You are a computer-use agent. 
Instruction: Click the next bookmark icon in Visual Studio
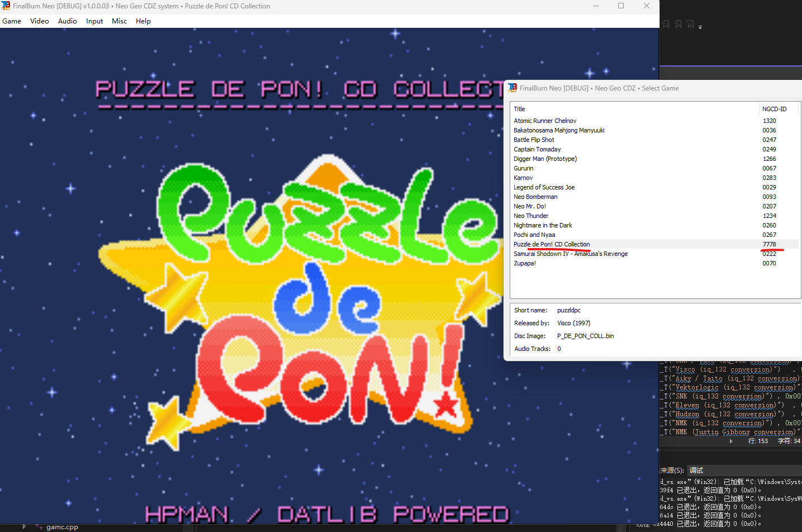point(678,24)
